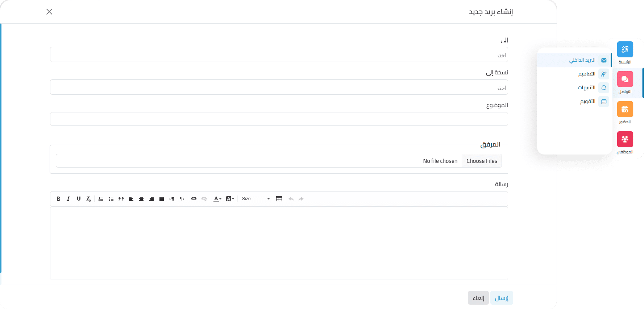
Task: Expand the إلى recipient selector
Action: (279, 55)
